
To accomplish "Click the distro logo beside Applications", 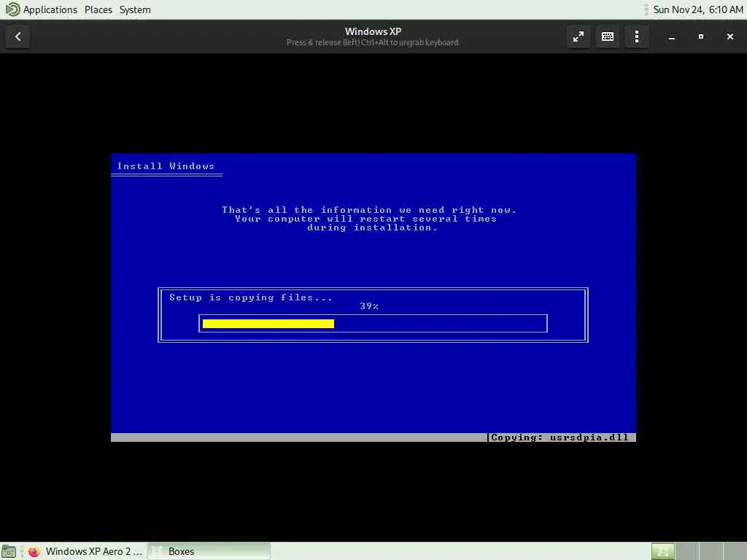I will 12,9.
